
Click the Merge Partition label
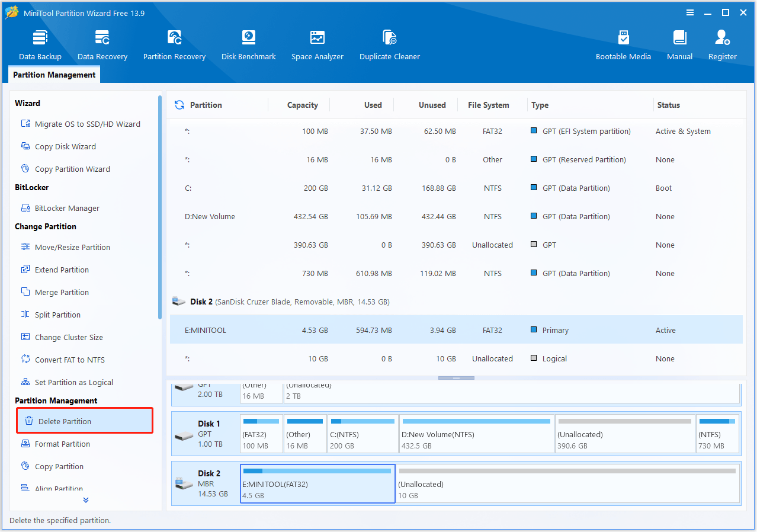coord(62,292)
